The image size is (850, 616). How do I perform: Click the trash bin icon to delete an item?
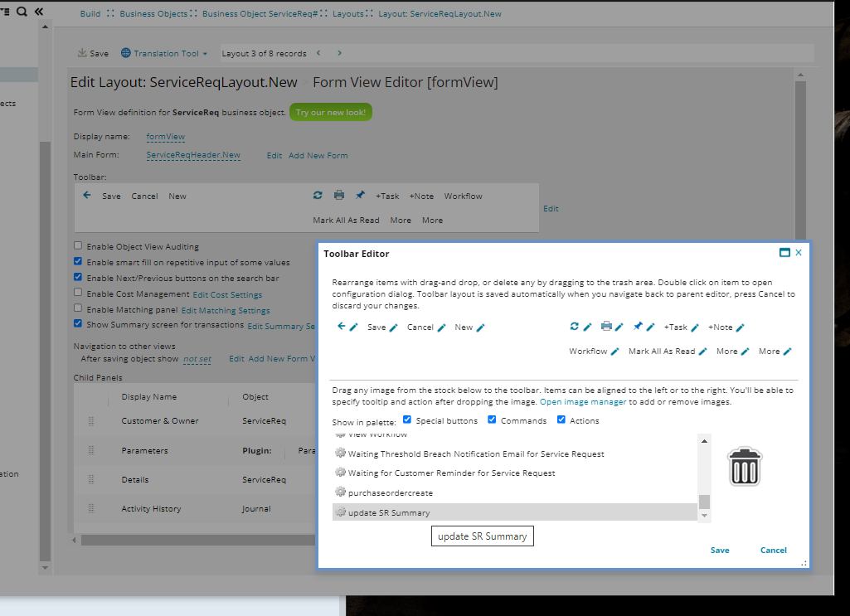coord(744,466)
